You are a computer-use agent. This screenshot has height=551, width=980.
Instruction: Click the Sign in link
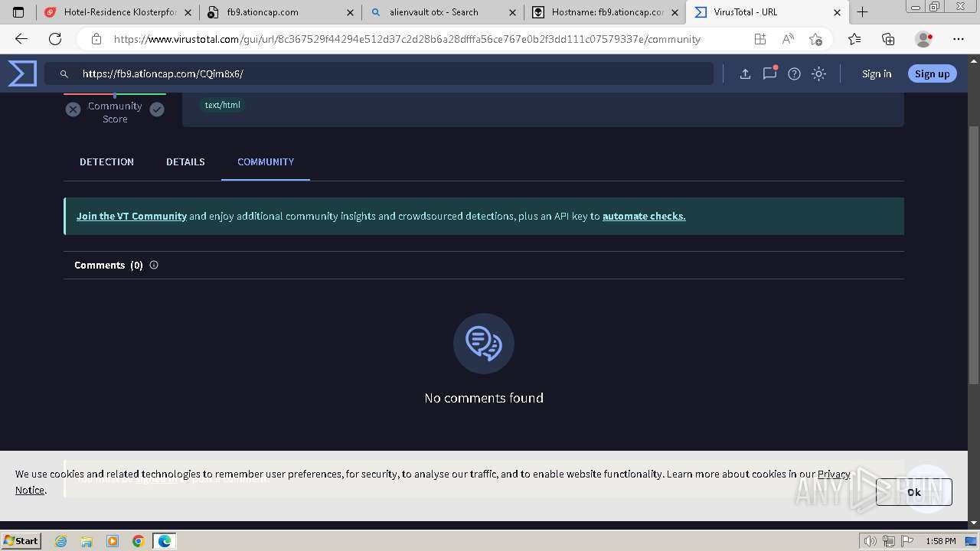click(x=877, y=73)
